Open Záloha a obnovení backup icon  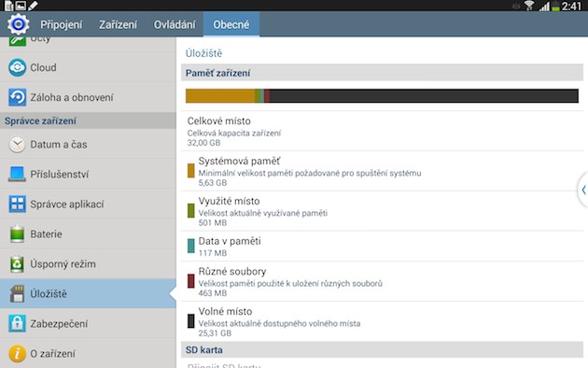17,97
